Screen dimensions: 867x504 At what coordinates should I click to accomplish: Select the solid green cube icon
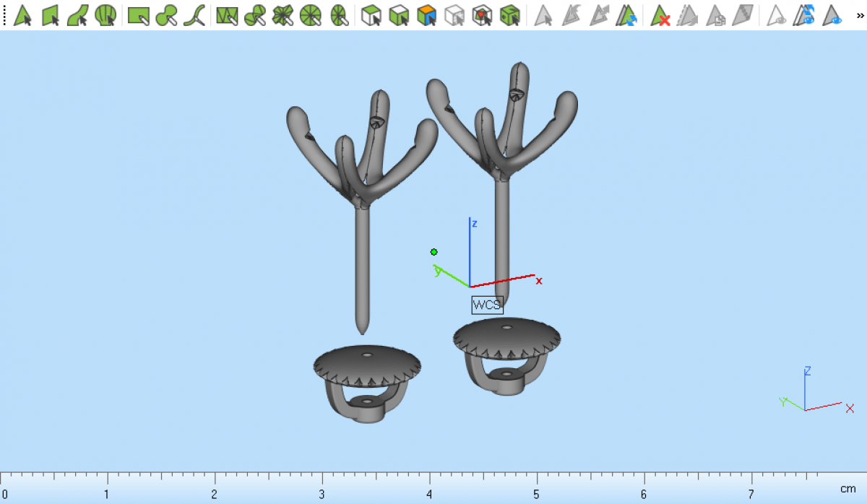[510, 14]
